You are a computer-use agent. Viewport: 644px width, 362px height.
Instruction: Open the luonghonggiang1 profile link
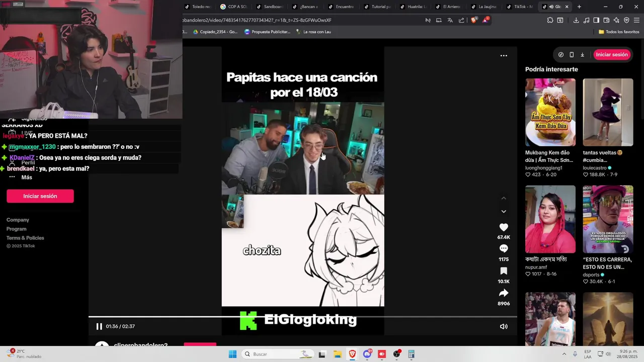(544, 168)
